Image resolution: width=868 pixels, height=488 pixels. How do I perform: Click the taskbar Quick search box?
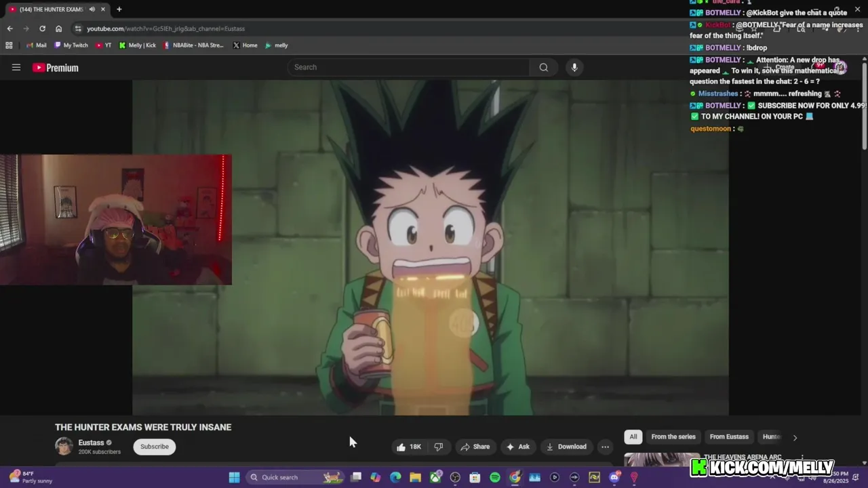click(295, 477)
